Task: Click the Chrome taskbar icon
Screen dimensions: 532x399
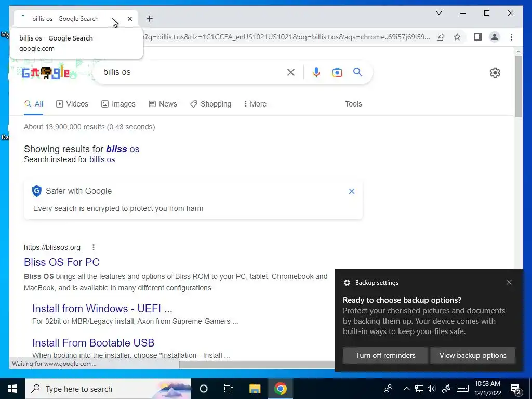Action: click(x=280, y=389)
